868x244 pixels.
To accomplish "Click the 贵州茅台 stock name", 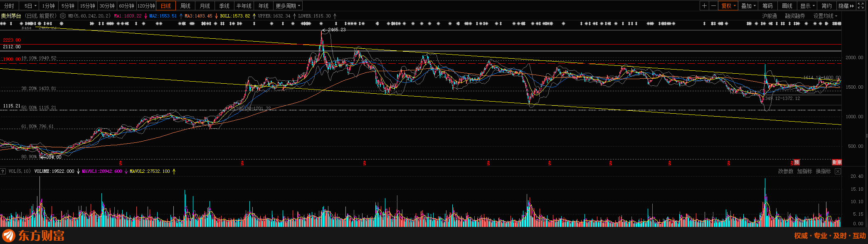I will point(11,16).
